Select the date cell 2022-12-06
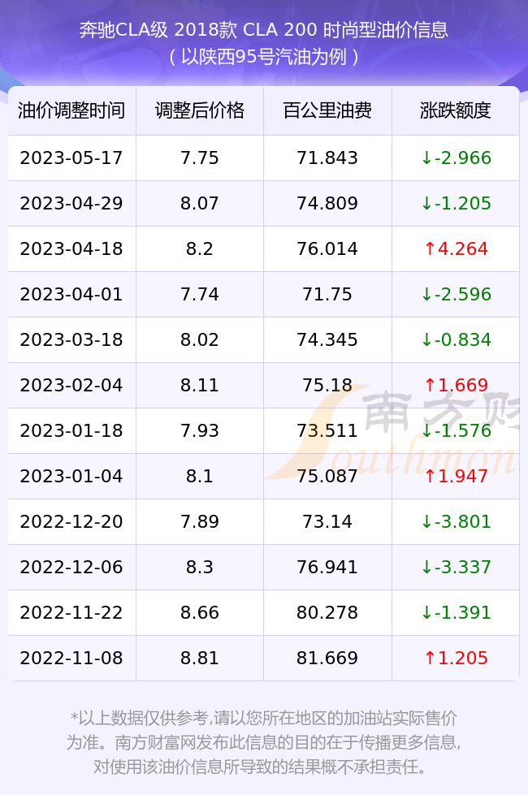528x812 pixels. (x=71, y=567)
